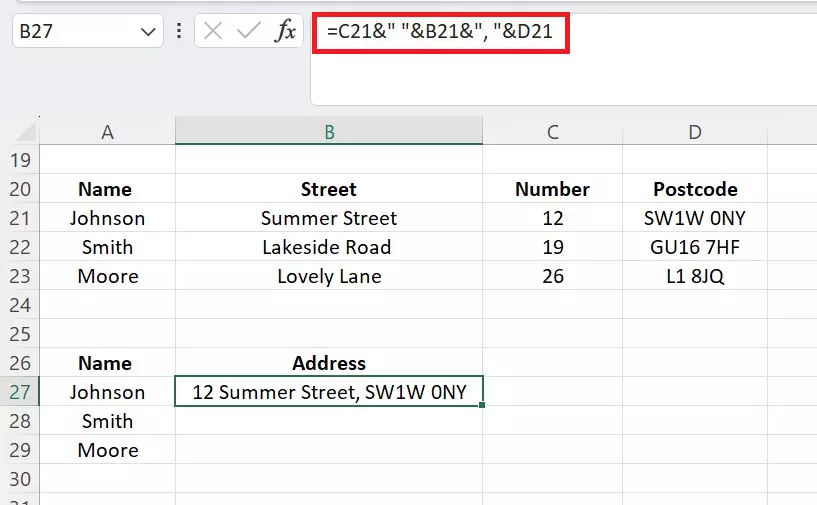Click the Name Box showing B27
This screenshot has width=817, height=505.
[x=88, y=31]
